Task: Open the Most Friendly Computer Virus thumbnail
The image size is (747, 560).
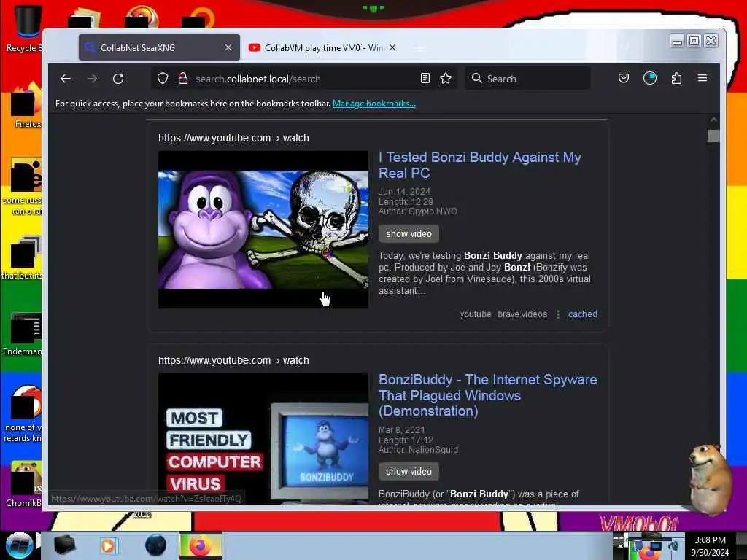Action: [x=263, y=439]
